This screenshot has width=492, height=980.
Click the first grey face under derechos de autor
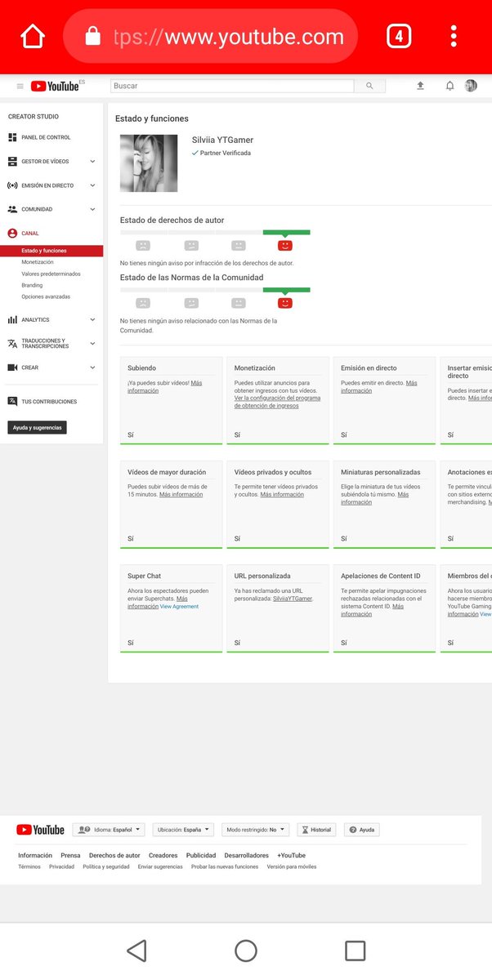coord(143,245)
